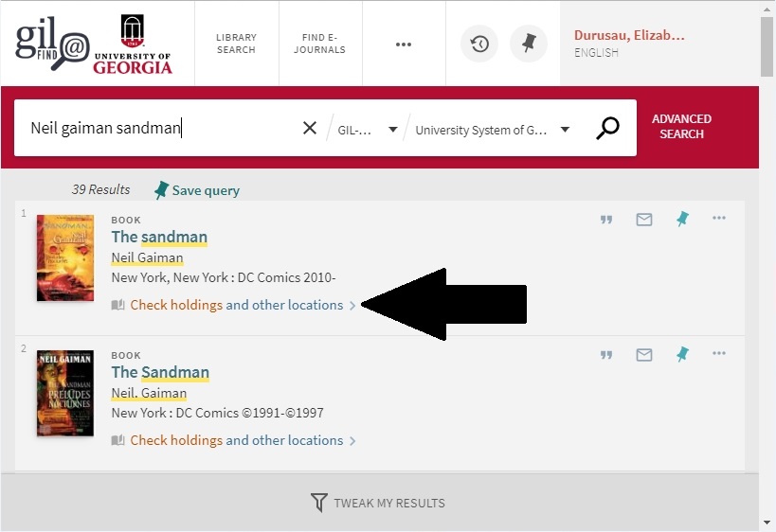Email the first Sandman result
Screen dimensions: 776x532
pyautogui.click(x=644, y=220)
